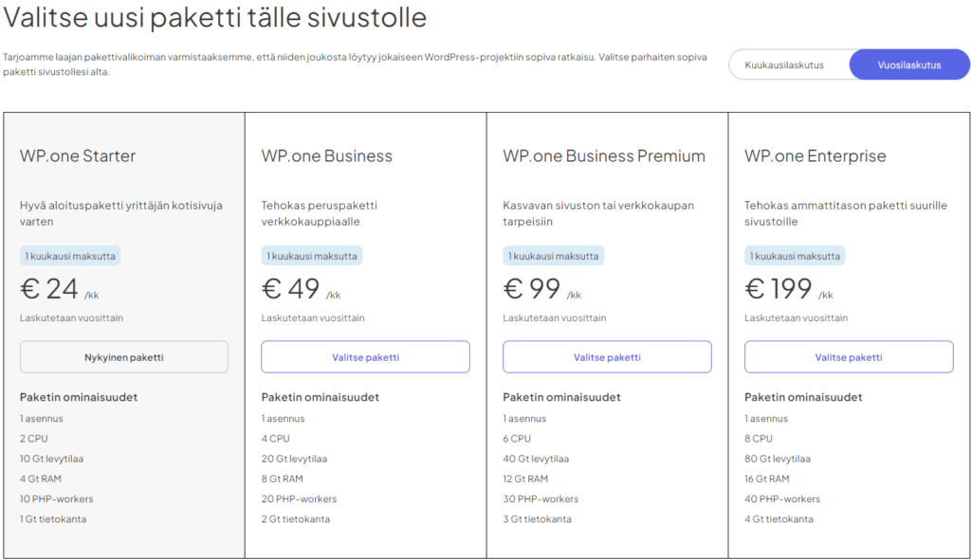Click the 30 PHP-workers feature line
971x560 pixels.
540,498
